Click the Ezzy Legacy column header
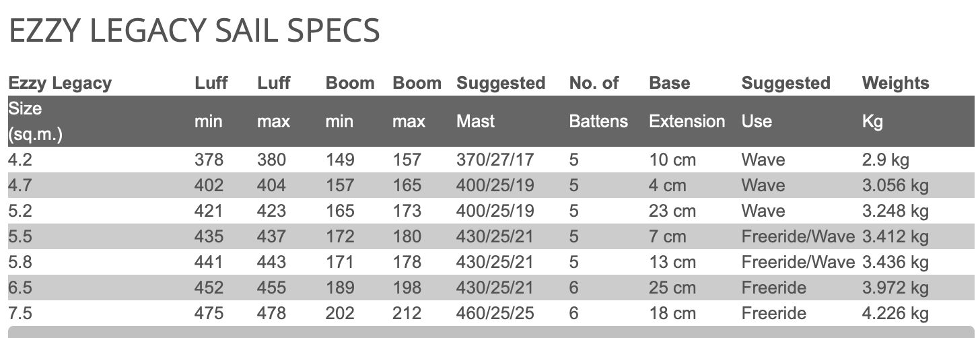The height and width of the screenshot is (338, 980). click(x=60, y=83)
